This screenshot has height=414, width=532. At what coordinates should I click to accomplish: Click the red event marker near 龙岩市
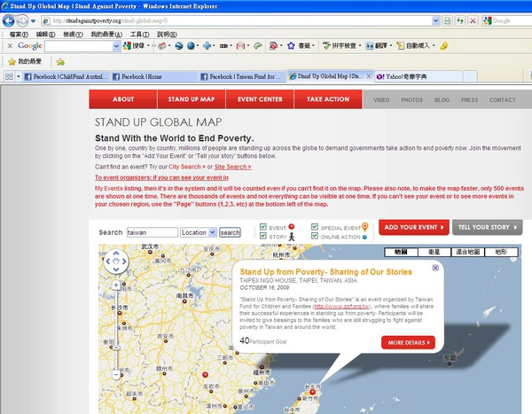coord(205,375)
